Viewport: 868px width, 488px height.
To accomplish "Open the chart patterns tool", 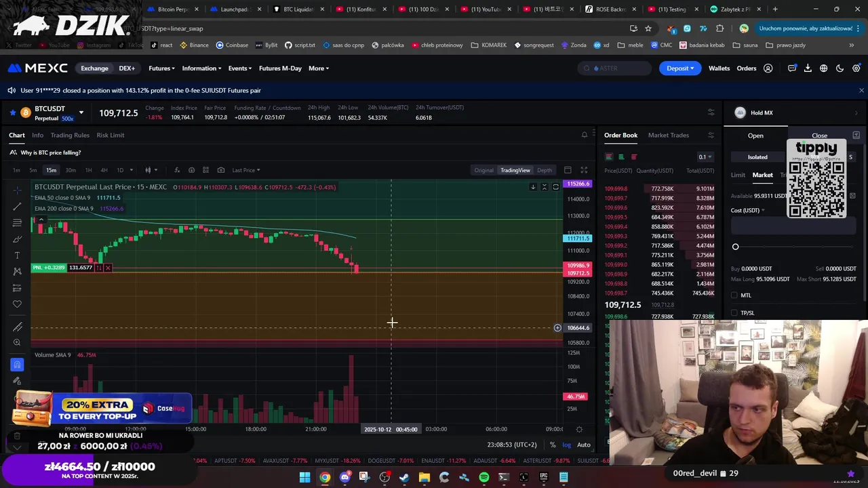I will coord(17,271).
